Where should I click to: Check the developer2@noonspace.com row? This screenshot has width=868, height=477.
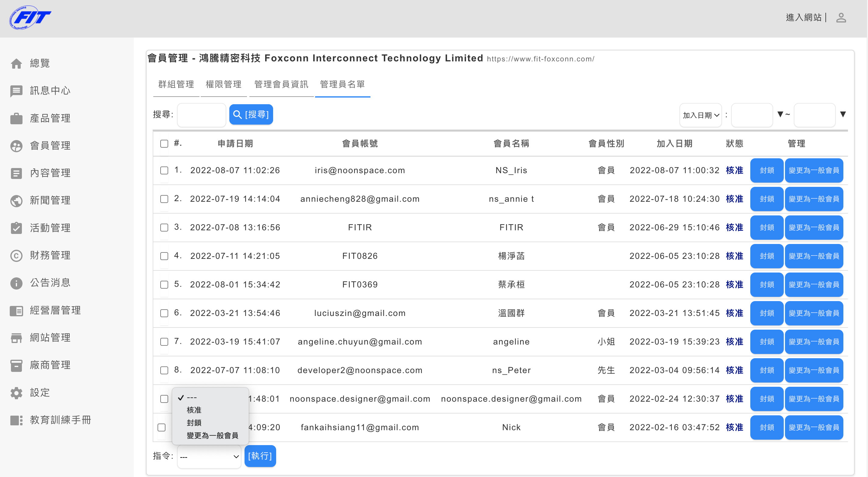[164, 371]
